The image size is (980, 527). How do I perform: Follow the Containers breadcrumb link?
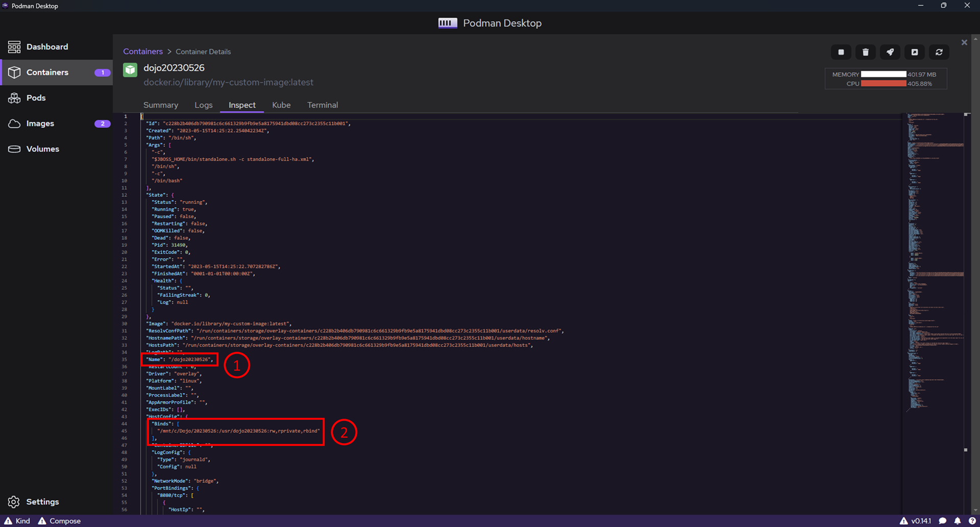click(143, 51)
